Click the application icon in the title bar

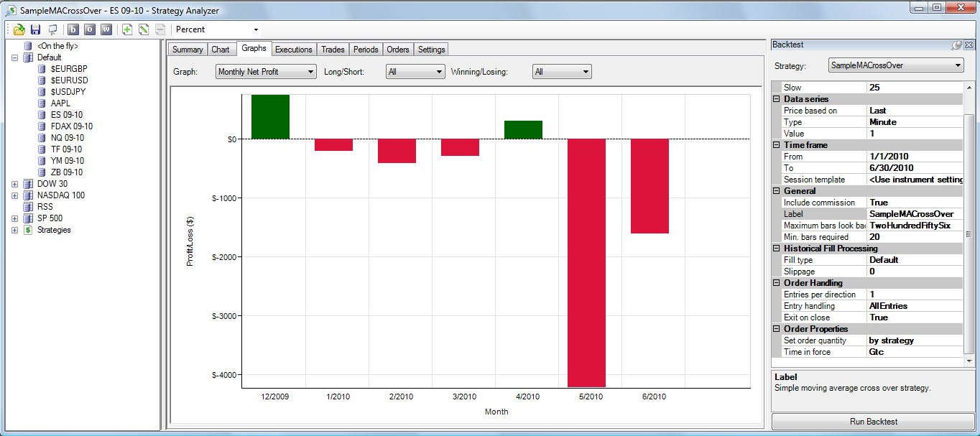click(10, 11)
